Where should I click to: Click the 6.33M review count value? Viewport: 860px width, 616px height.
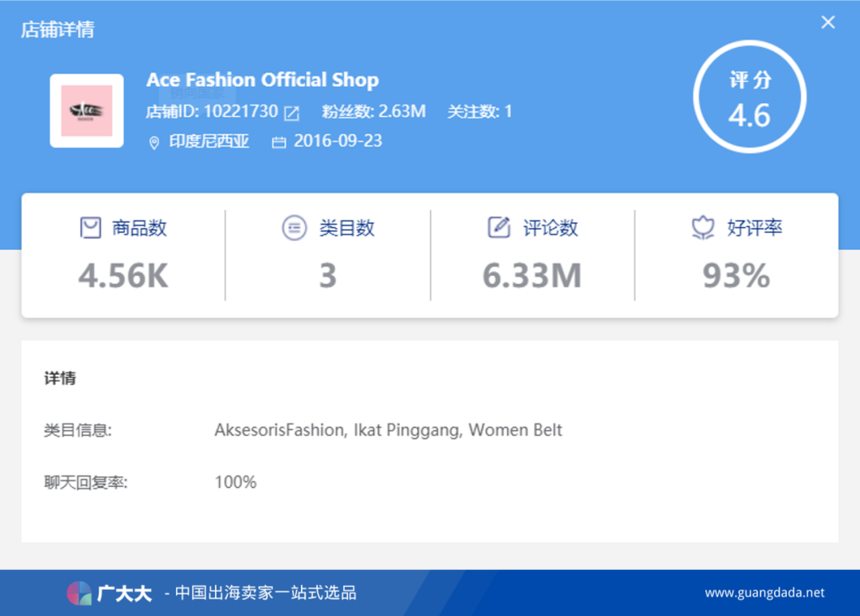point(532,275)
